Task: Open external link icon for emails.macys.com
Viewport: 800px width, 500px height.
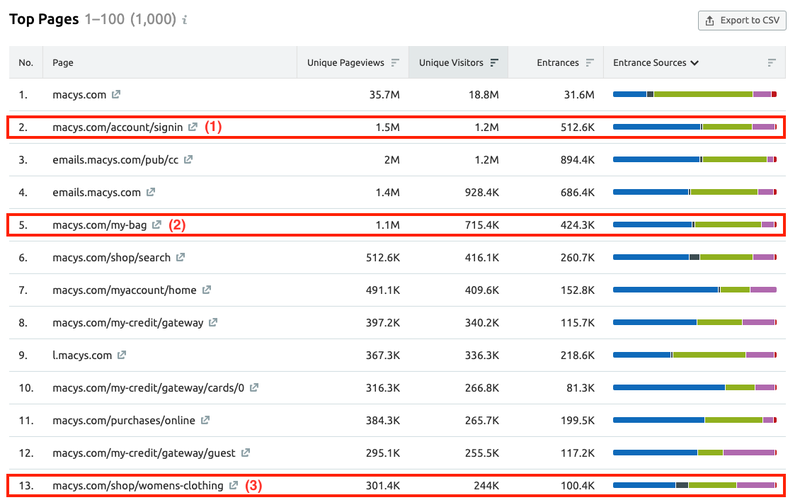Action: pos(151,192)
